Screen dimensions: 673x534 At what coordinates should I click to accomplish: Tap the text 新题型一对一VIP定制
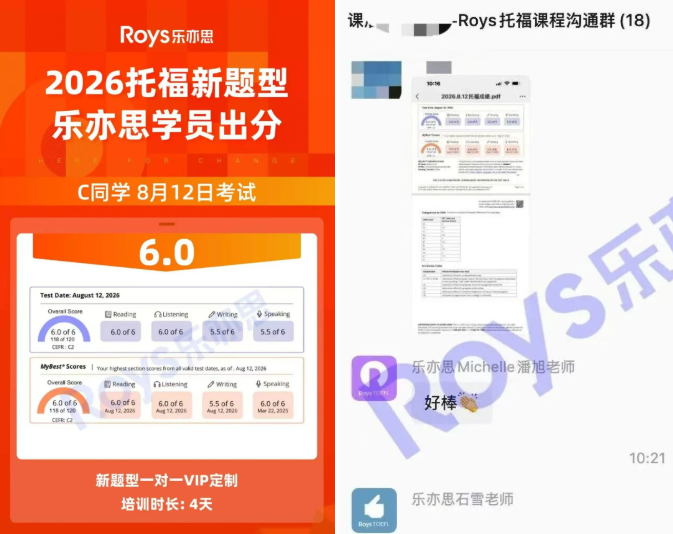pyautogui.click(x=167, y=480)
